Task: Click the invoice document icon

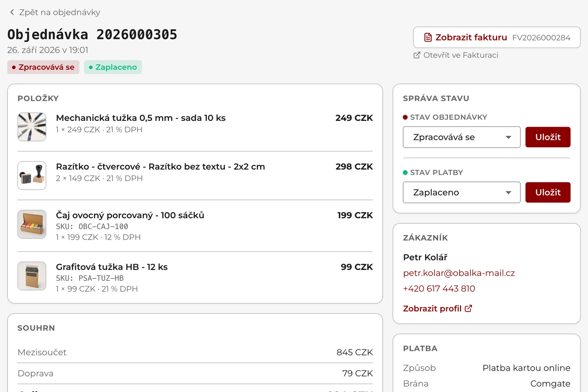Action: point(428,37)
